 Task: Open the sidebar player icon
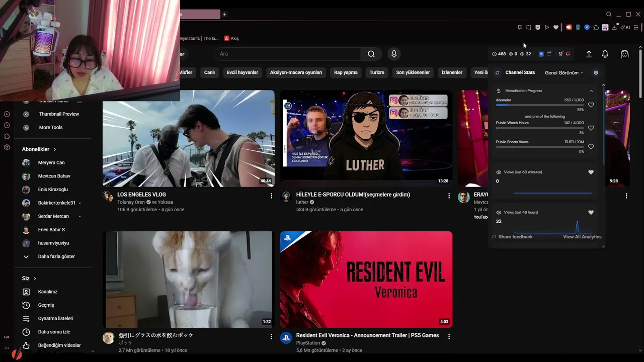(x=7, y=114)
